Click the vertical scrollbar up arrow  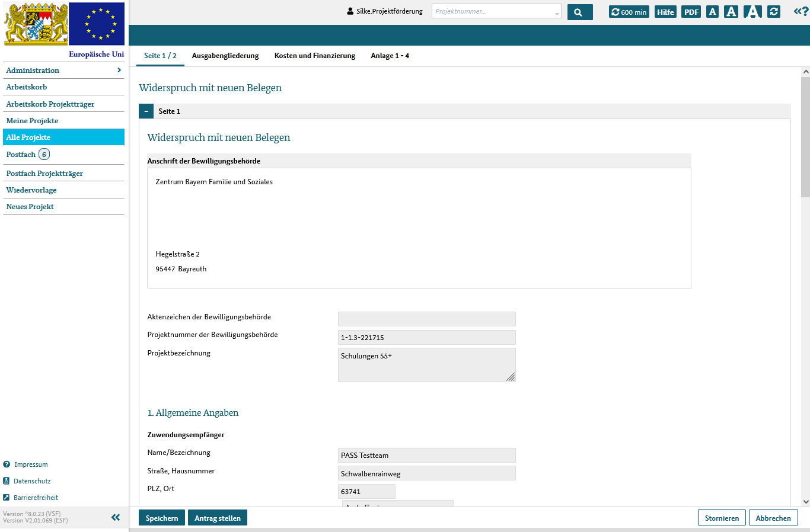coord(805,72)
